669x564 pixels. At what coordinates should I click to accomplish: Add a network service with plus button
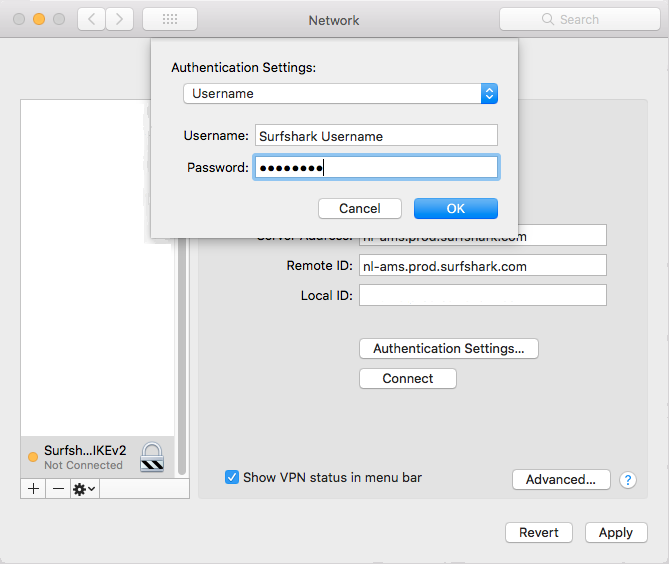pyautogui.click(x=33, y=488)
